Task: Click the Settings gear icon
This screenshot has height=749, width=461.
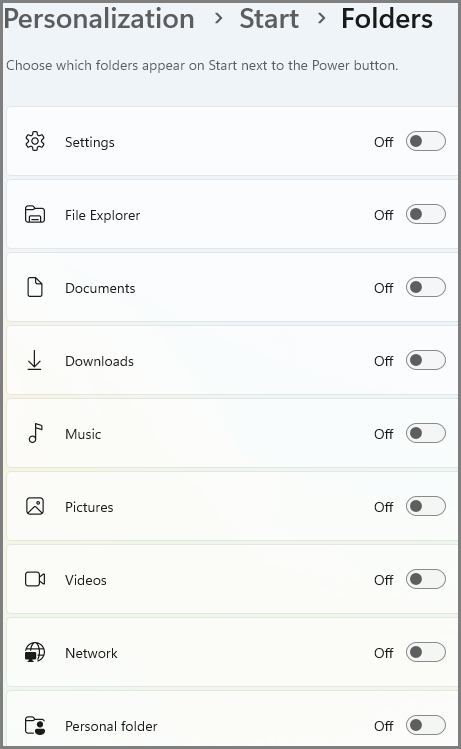Action: 35,141
